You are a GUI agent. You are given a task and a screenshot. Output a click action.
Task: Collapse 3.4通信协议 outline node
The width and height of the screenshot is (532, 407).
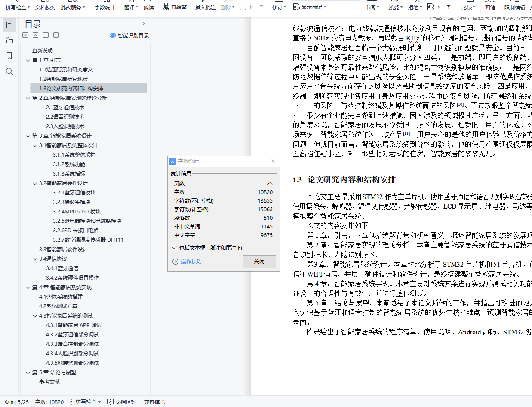(35, 259)
